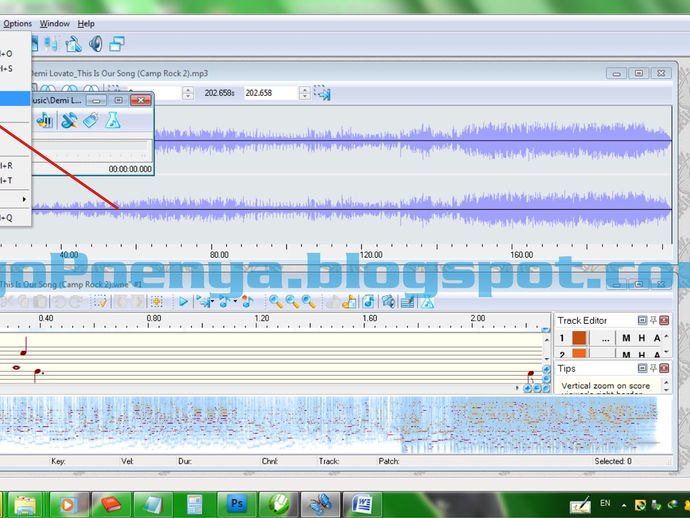
Task: Toggle H (hide) on track 1
Action: pos(642,338)
